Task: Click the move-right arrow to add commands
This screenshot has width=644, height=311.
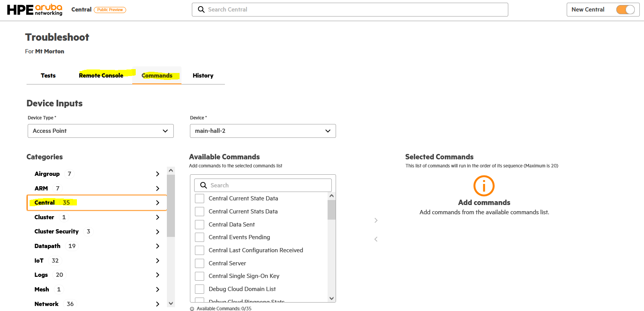Action: (376, 220)
